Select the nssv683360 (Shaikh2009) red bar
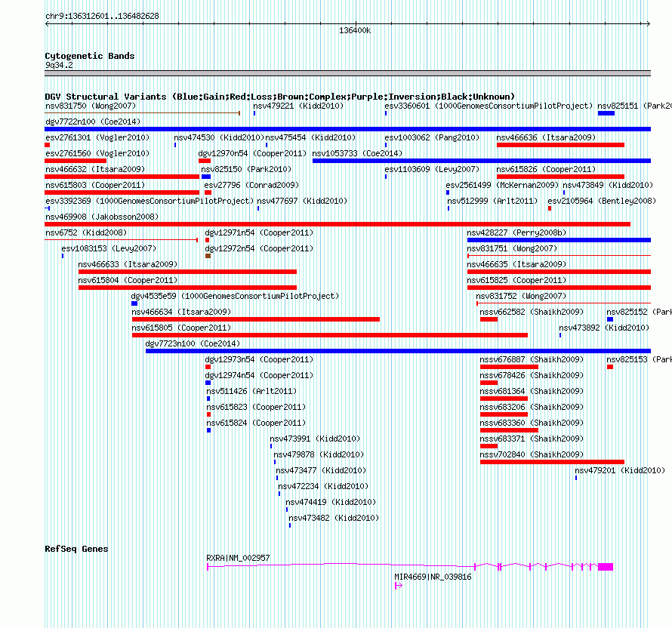The height and width of the screenshot is (628, 672). [509, 430]
